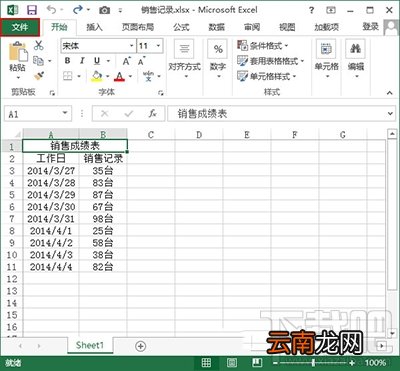Click the Redo arrow icon
The height and width of the screenshot is (371, 400).
pyautogui.click(x=78, y=10)
